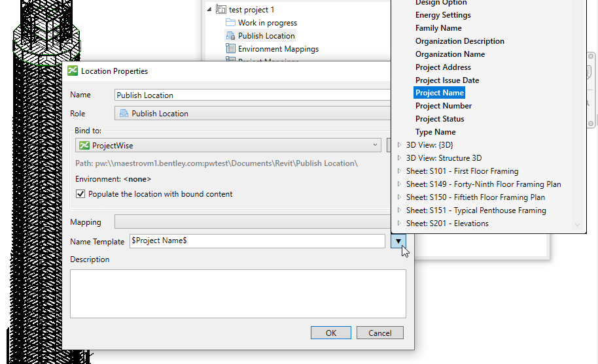Toggle Populate the location with bound content

point(80,194)
